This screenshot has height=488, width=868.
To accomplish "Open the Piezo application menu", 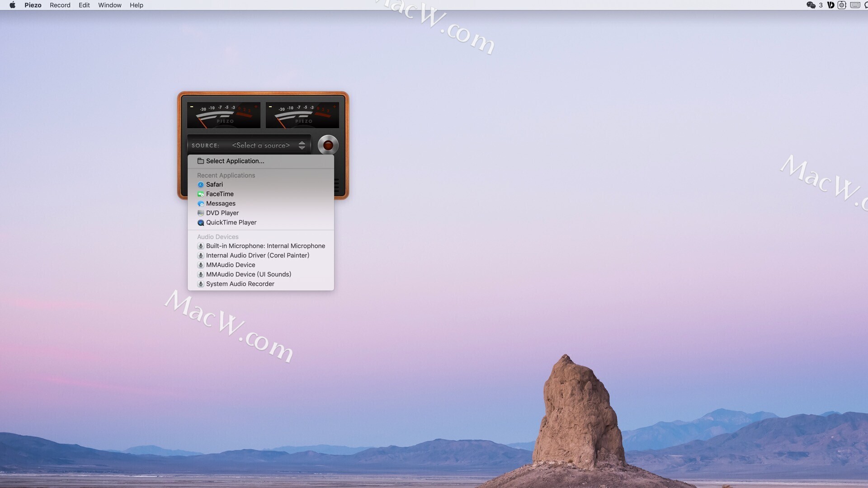I will point(33,5).
